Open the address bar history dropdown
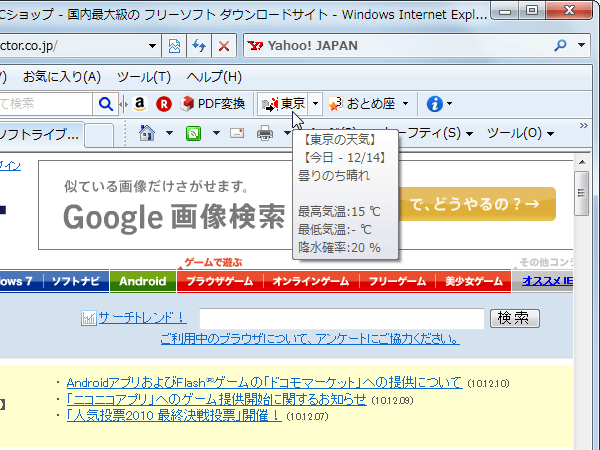This screenshot has height=450, width=600. (x=152, y=46)
